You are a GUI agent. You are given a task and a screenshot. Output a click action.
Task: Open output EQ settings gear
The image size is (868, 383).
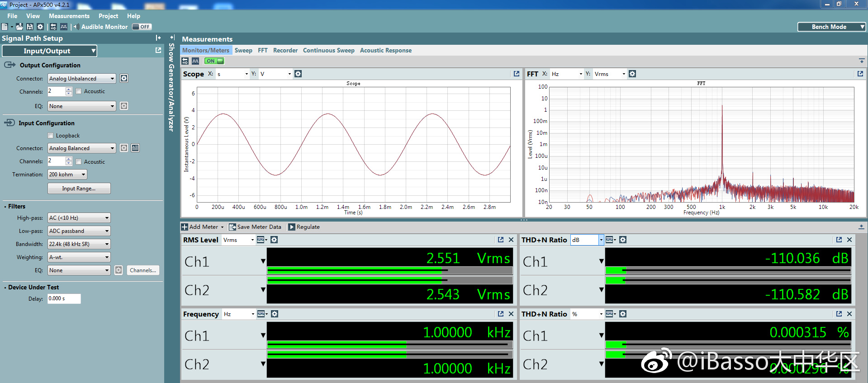(124, 106)
